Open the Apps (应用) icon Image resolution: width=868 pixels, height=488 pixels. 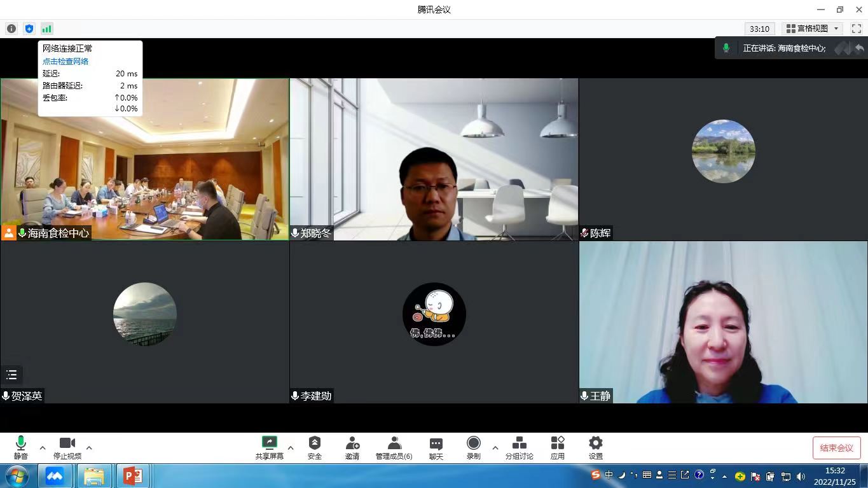558,448
